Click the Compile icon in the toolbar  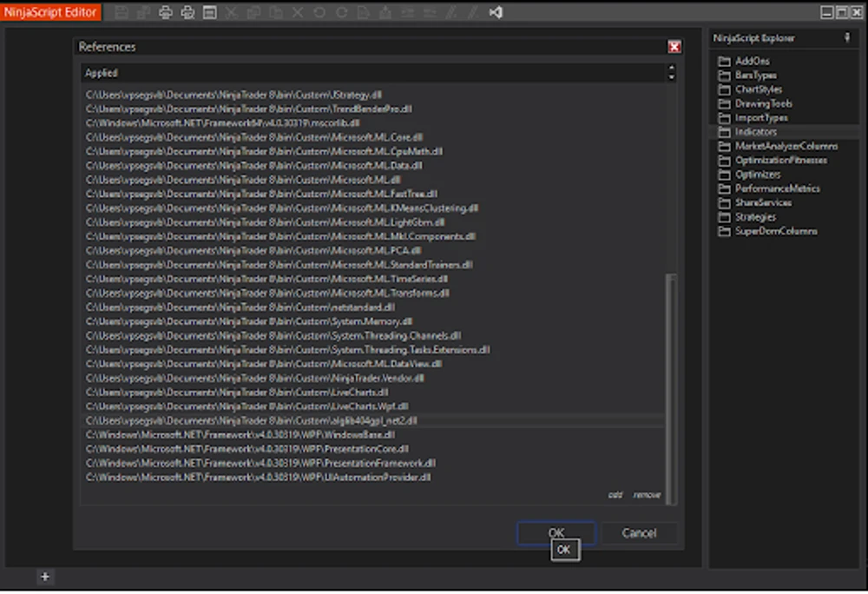click(x=386, y=12)
